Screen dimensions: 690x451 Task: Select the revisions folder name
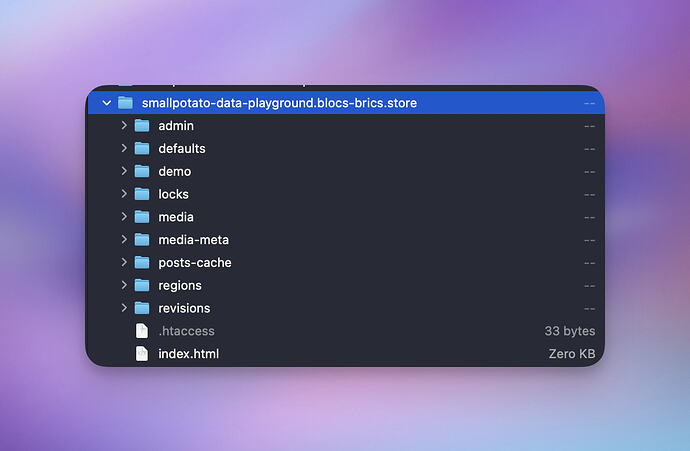[184, 308]
